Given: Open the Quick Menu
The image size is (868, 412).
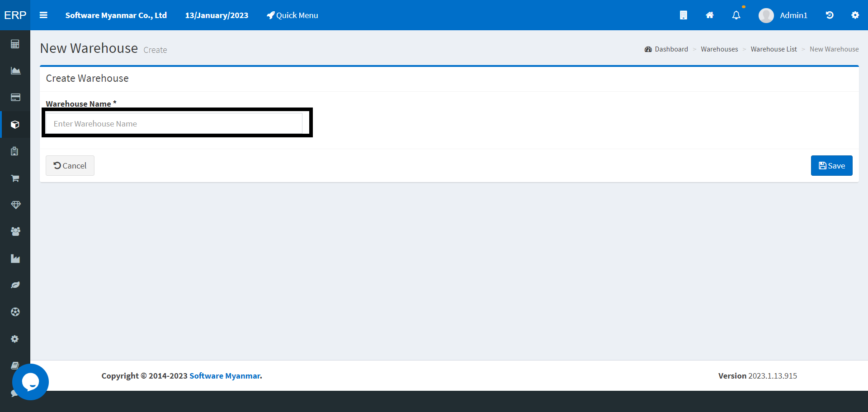Looking at the screenshot, I should (292, 15).
